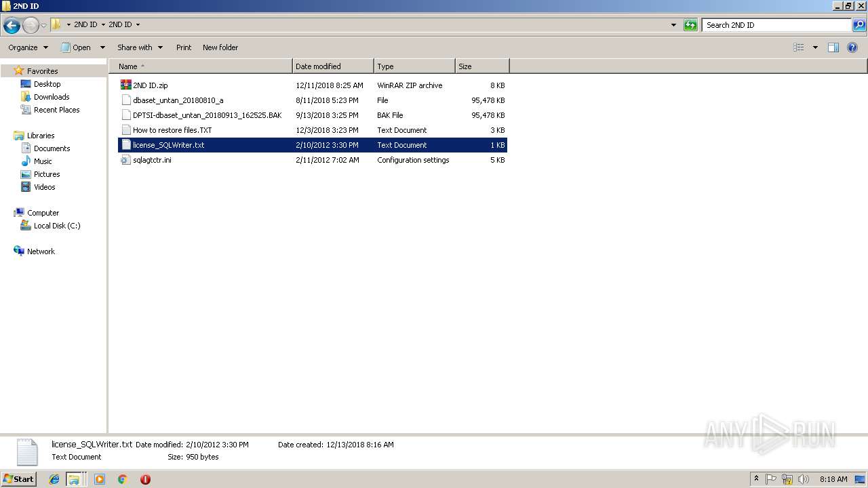
Task: Open Documents library
Action: click(x=52, y=148)
